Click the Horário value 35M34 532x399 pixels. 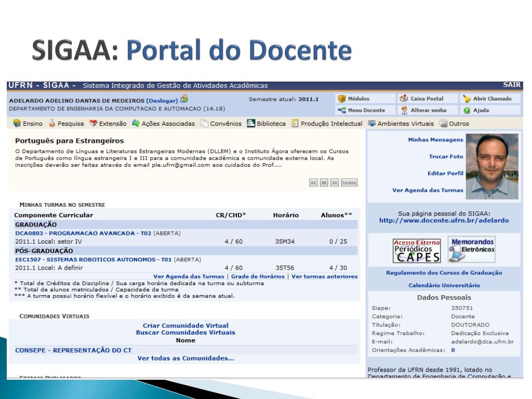[285, 242]
